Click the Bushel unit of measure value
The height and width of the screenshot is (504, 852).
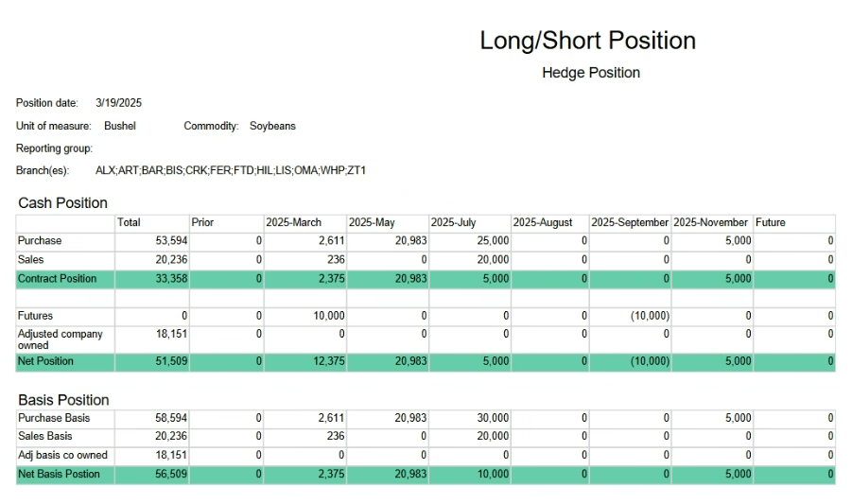(x=120, y=126)
